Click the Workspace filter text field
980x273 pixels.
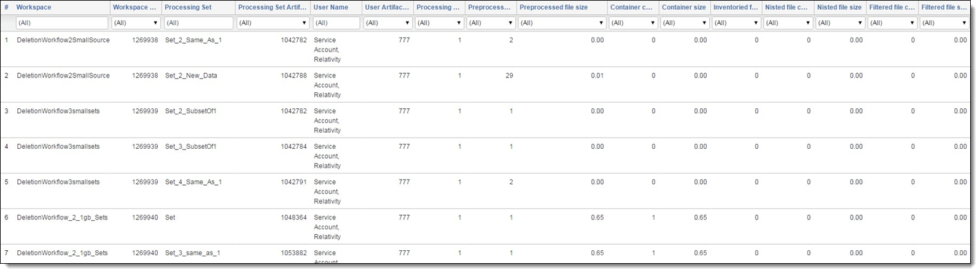(x=61, y=23)
